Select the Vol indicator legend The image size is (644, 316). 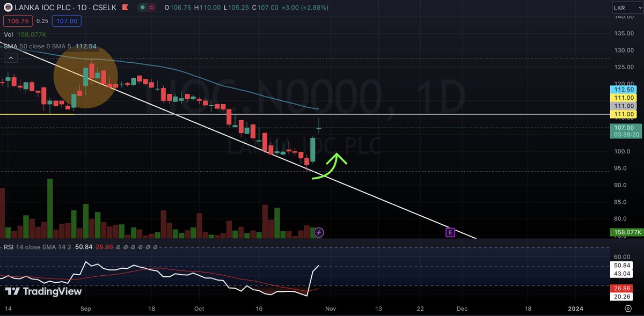(9, 34)
